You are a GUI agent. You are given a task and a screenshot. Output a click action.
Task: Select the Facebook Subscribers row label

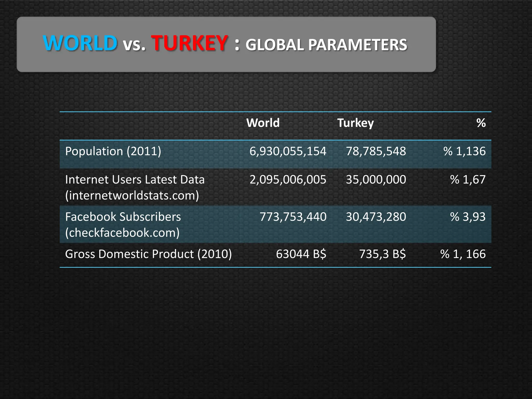[x=123, y=217]
